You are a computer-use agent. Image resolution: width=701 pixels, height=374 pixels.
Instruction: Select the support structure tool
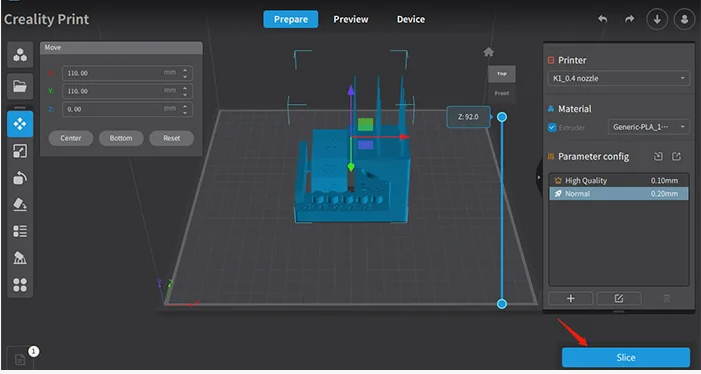20,258
